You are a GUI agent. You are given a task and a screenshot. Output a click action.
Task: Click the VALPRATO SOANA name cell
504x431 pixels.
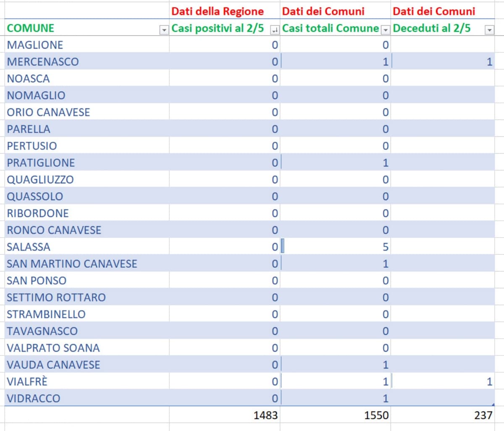[x=53, y=348]
